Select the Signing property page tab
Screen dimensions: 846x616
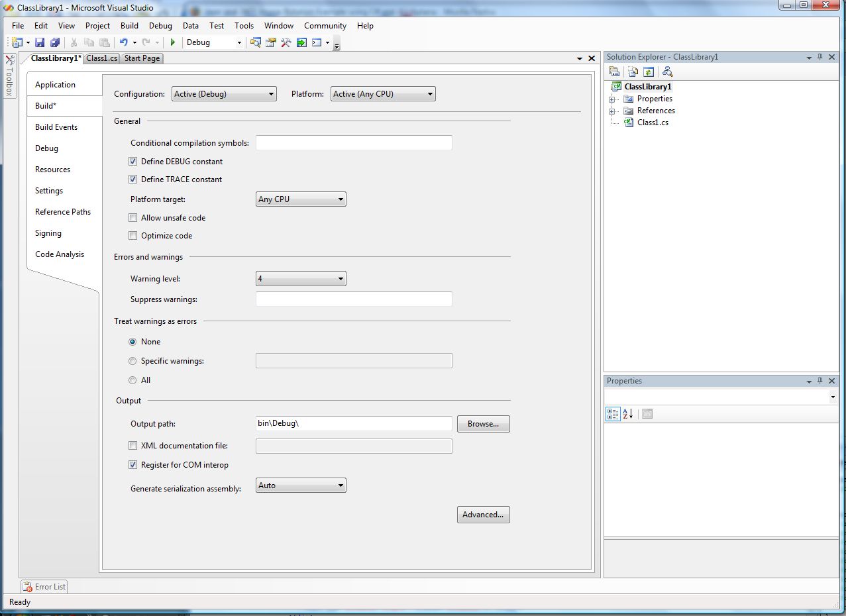click(x=48, y=233)
